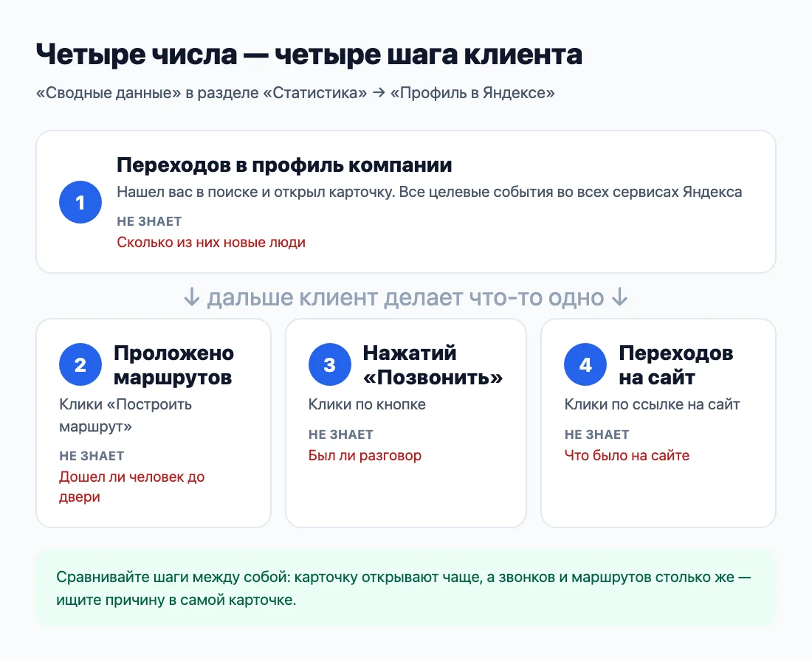
Task: Click text "Клики «Построить маршрут»"
Action: coord(125,415)
